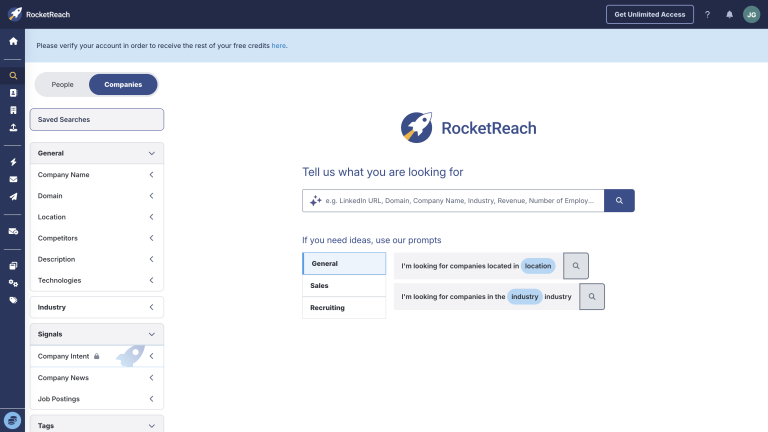Collapse the Tags section
This screenshot has height=432, width=768.
96,426
